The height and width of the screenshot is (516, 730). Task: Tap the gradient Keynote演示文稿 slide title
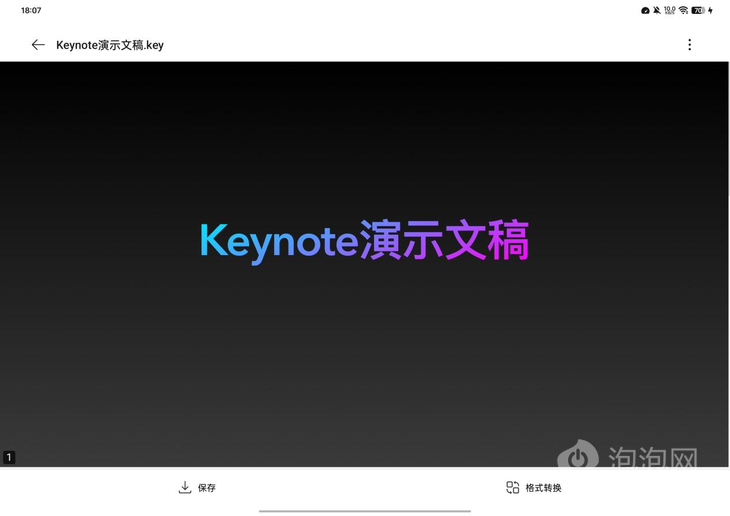(364, 241)
